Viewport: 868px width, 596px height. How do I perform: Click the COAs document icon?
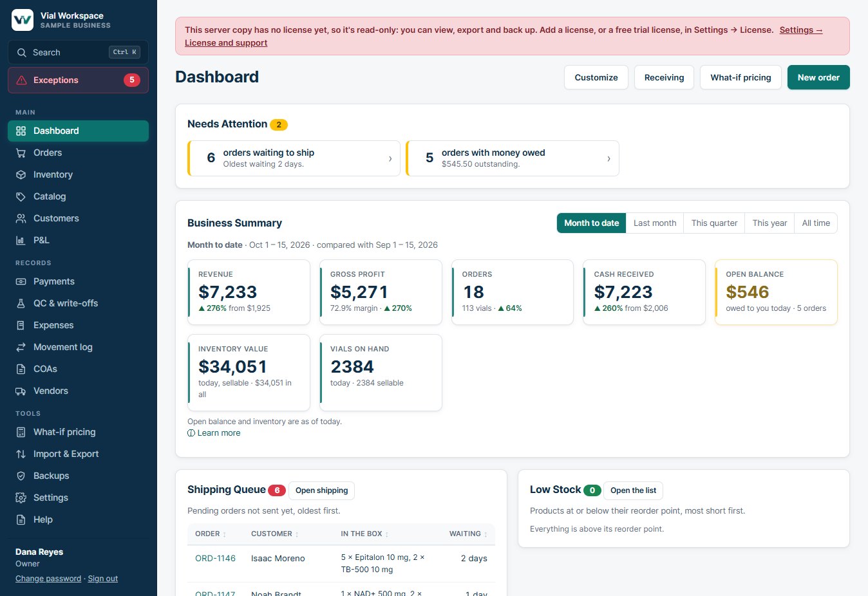[x=21, y=369]
